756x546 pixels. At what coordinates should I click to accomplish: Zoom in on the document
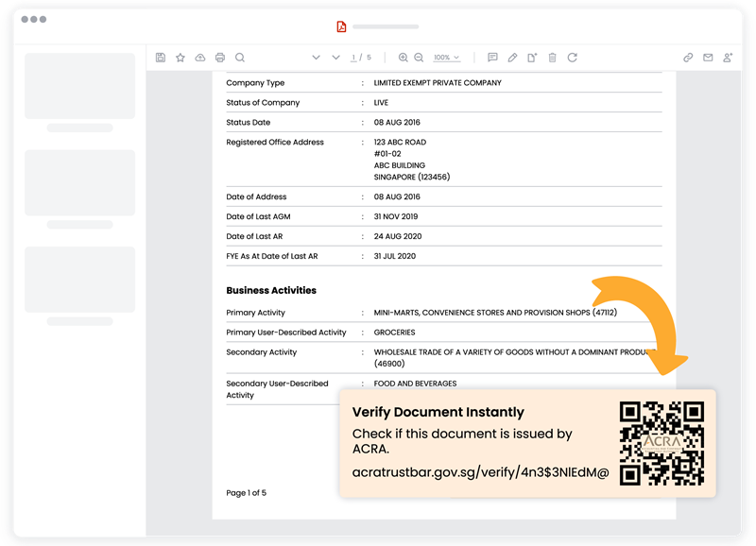tap(402, 58)
